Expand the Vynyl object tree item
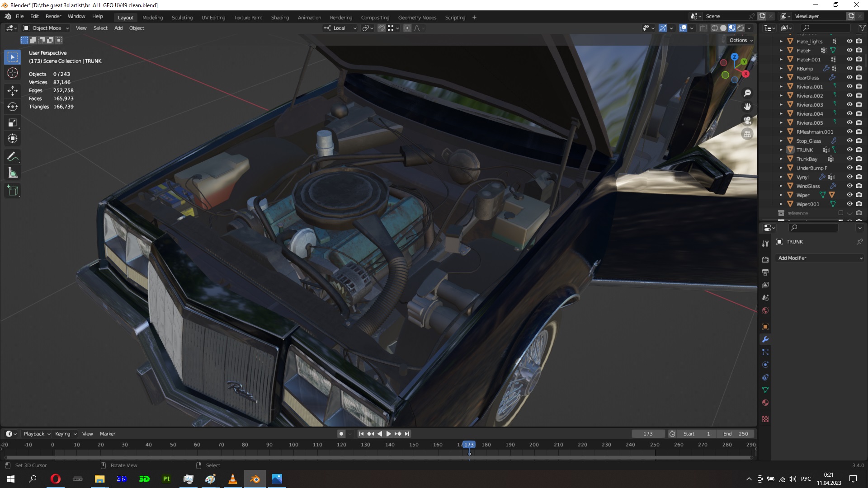The width and height of the screenshot is (868, 488). coord(781,177)
